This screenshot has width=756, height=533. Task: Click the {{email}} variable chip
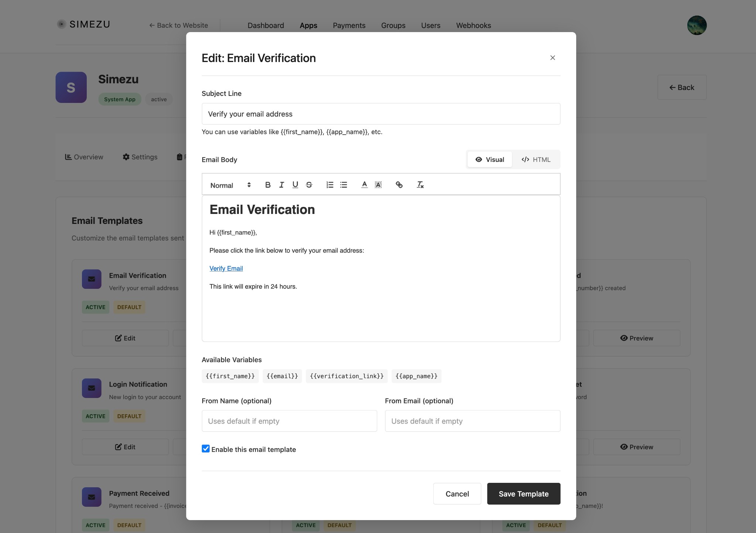pos(282,376)
